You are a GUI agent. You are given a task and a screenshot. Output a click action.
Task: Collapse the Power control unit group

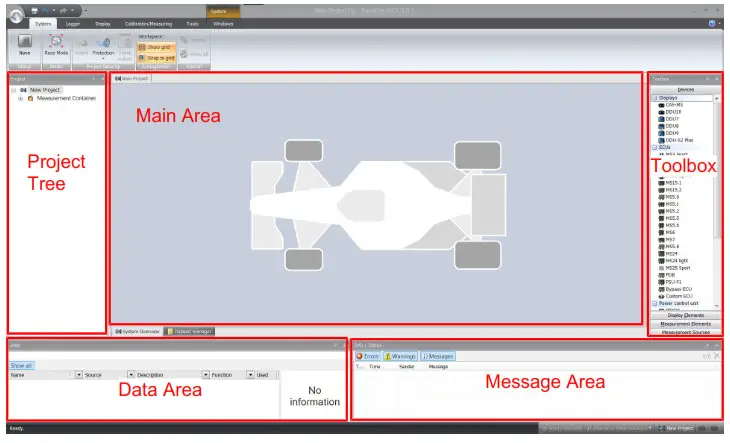655,303
